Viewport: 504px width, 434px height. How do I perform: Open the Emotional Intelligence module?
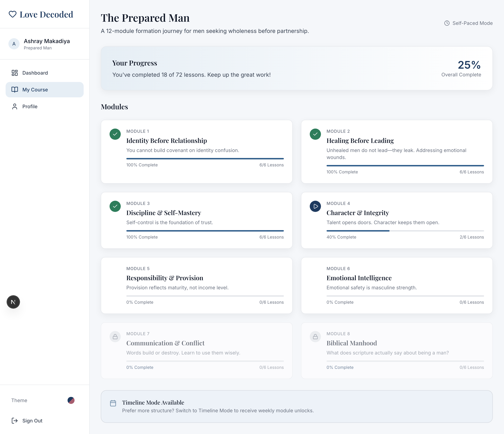[x=359, y=278]
